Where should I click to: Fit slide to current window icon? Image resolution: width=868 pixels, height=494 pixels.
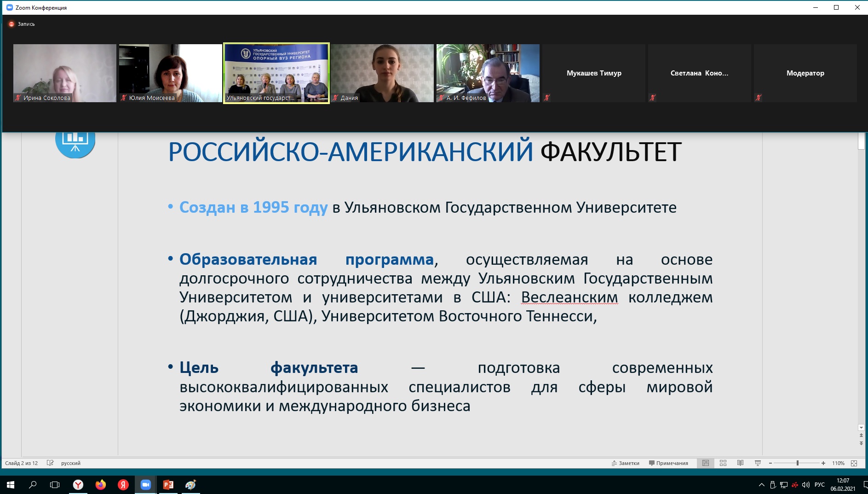[x=854, y=463]
